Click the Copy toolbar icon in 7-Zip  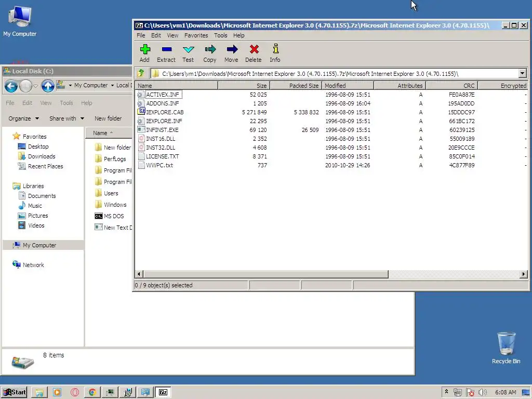point(210,54)
